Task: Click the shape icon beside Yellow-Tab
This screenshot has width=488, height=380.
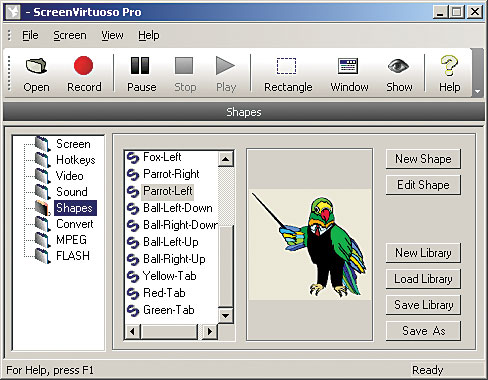Action: pos(133,277)
